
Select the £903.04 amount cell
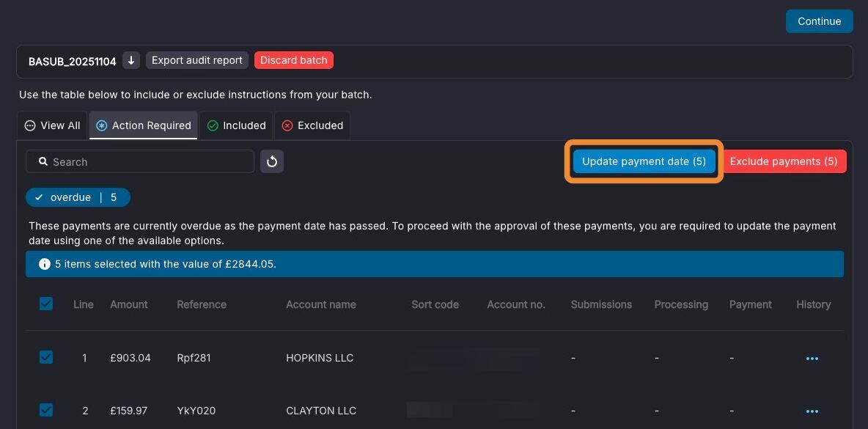(x=130, y=358)
